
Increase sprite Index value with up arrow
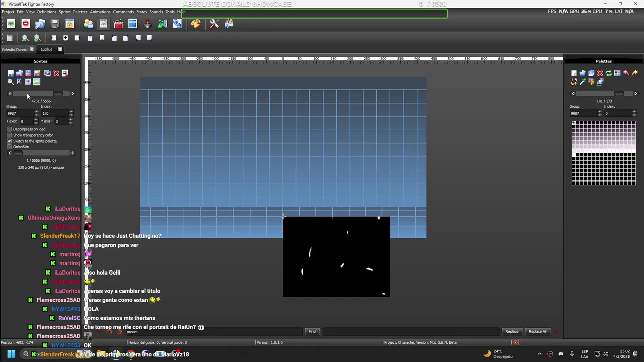coord(71,112)
